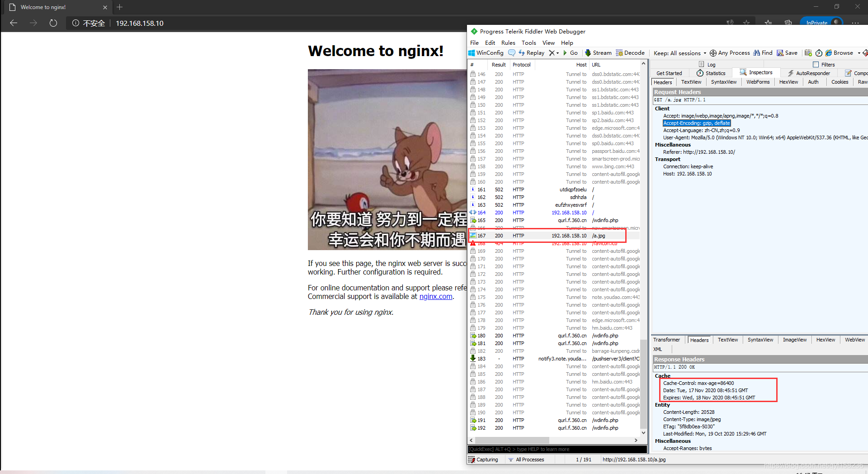Select the Inspectors tab
The height and width of the screenshot is (474, 868).
click(x=756, y=72)
